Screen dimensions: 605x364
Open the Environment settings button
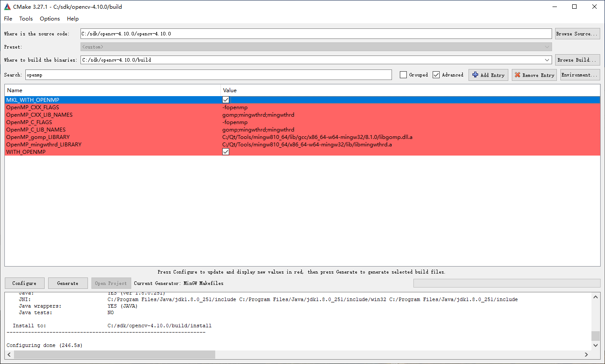coord(580,75)
